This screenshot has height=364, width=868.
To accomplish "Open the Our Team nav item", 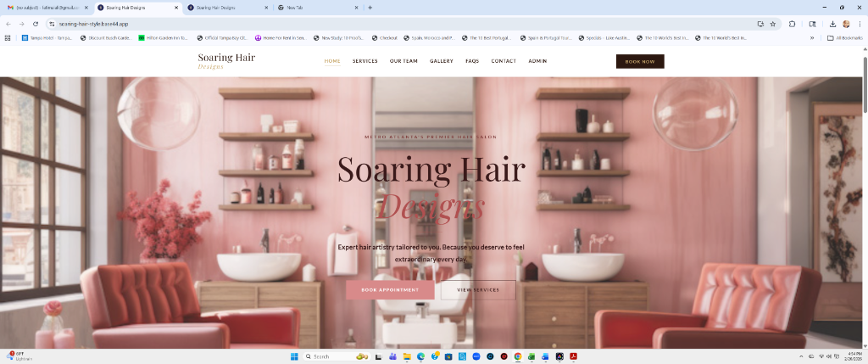I will 403,61.
